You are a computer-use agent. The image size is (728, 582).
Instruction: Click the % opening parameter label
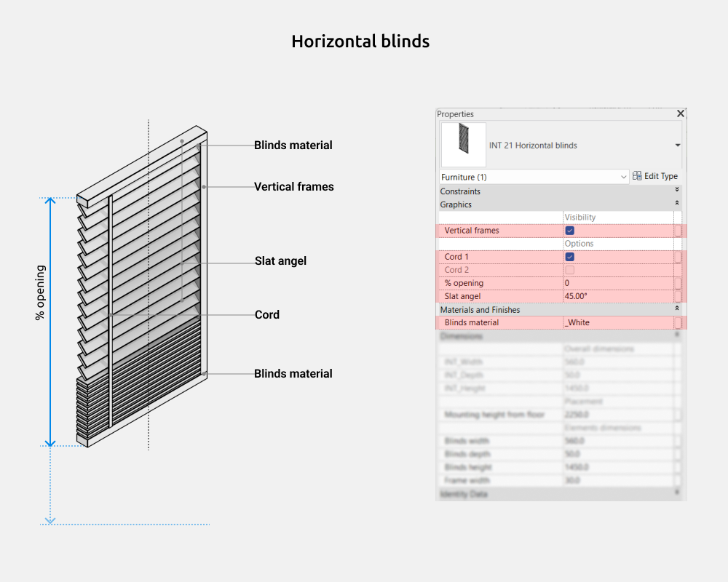pos(464,283)
